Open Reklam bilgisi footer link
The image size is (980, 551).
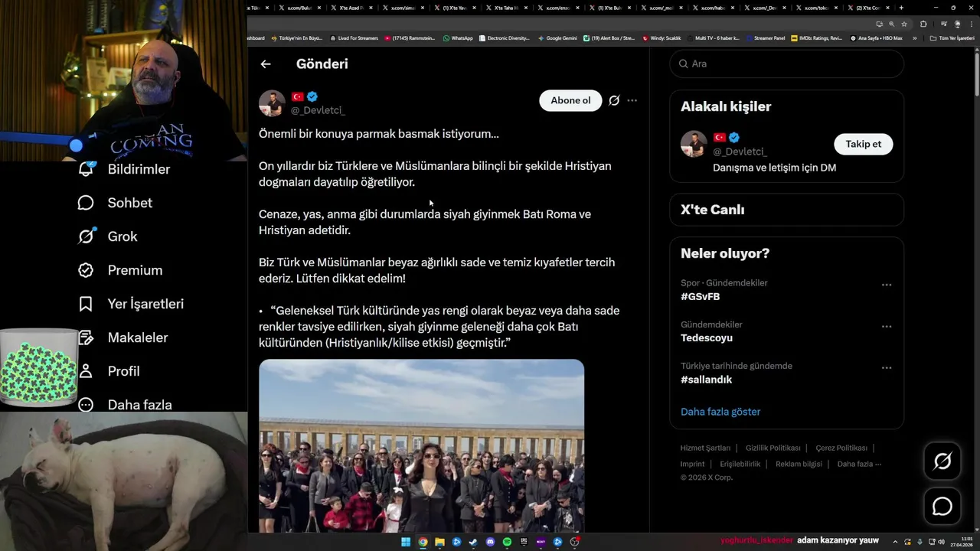[x=799, y=464]
